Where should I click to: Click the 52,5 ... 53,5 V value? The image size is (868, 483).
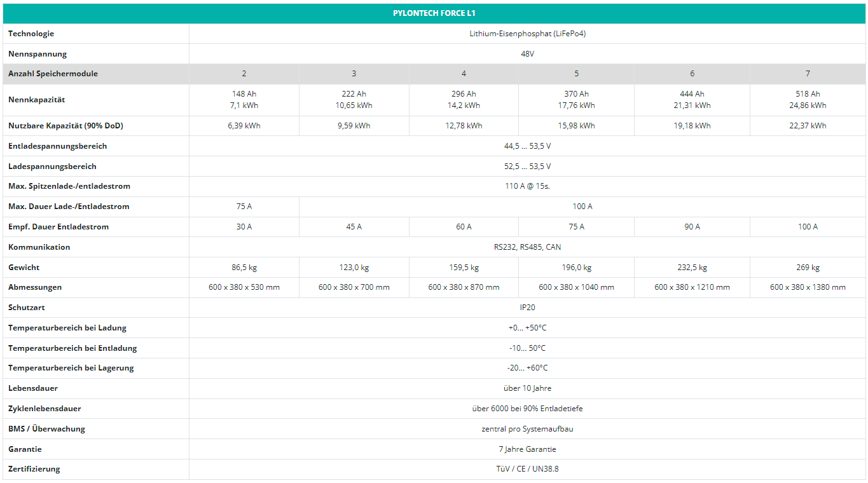pos(527,167)
